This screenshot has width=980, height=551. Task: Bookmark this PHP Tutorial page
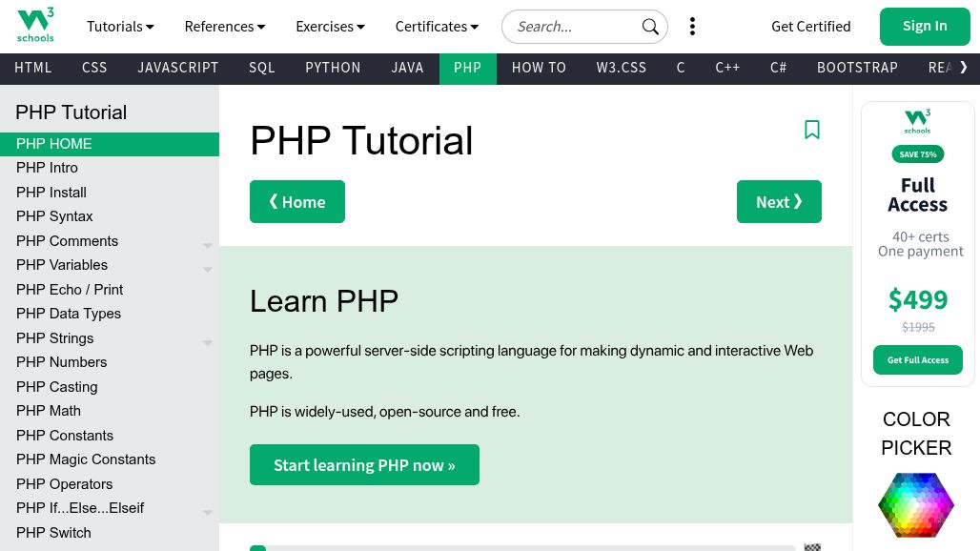coord(812,130)
